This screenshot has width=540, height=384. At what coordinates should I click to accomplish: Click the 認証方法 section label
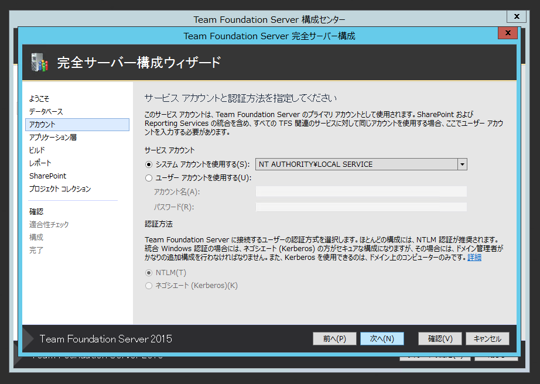(158, 224)
